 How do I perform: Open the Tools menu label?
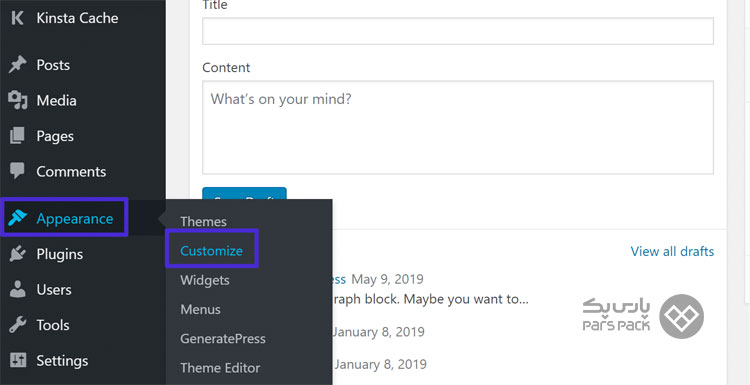pos(53,325)
